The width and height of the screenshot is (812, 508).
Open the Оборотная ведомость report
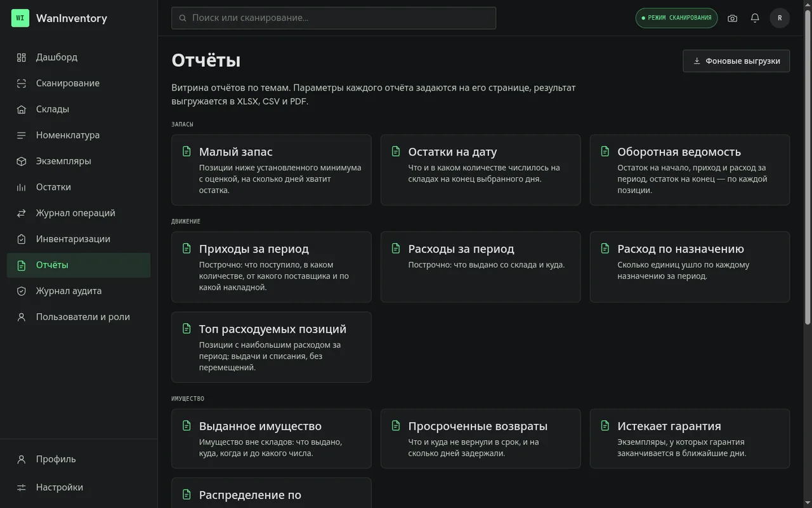690,170
